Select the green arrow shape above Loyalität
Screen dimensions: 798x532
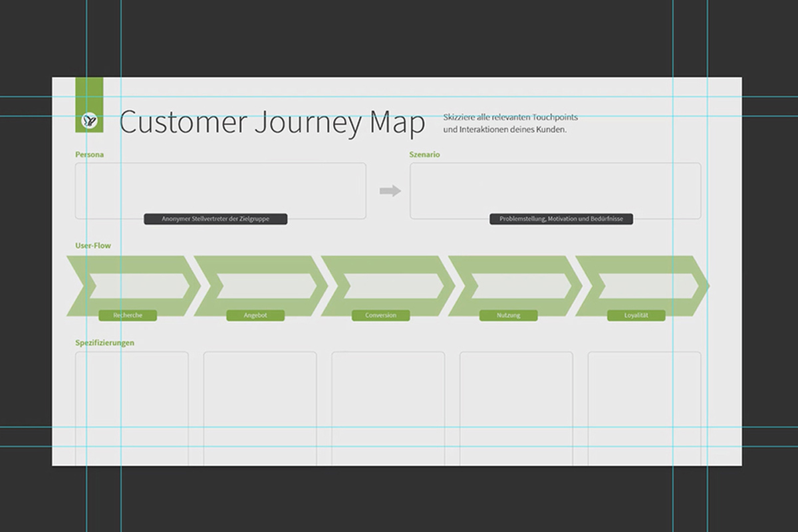point(642,286)
